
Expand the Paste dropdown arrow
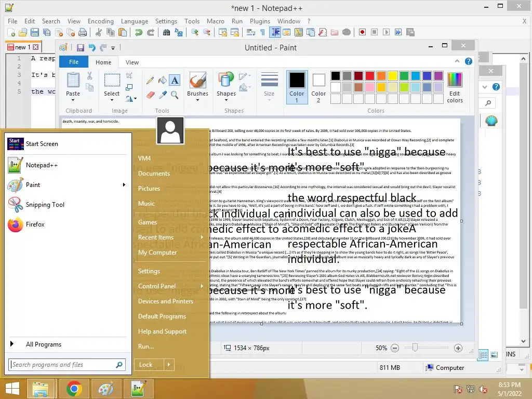click(x=73, y=100)
